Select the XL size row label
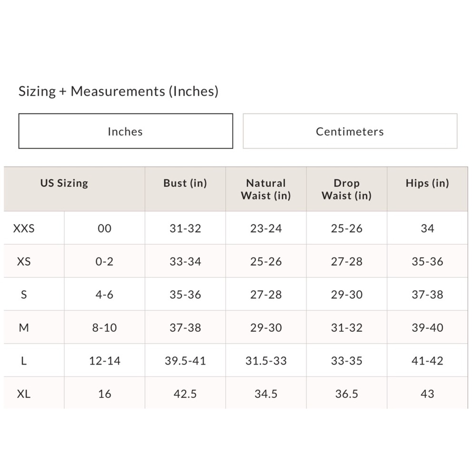476x476 pixels. click(24, 394)
